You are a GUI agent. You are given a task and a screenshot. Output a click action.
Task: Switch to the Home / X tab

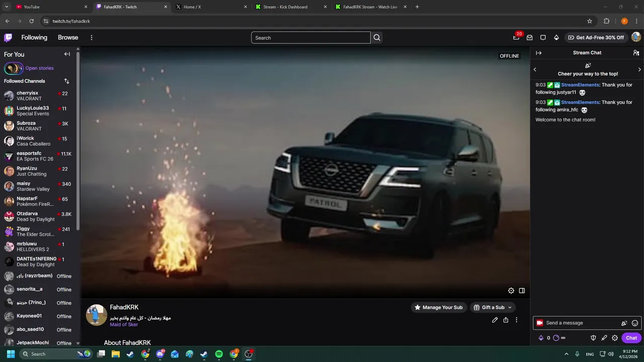[211, 7]
